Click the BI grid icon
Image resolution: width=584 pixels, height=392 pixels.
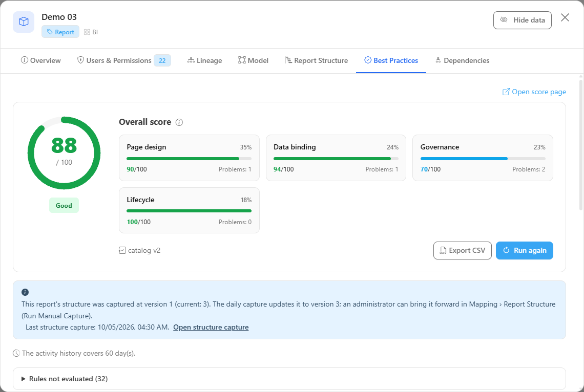[x=87, y=32]
